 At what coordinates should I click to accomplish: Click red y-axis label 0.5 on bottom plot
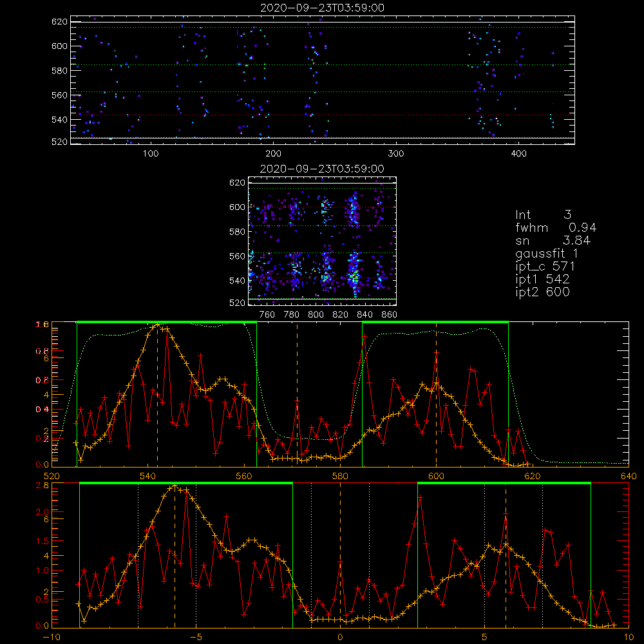point(43,599)
